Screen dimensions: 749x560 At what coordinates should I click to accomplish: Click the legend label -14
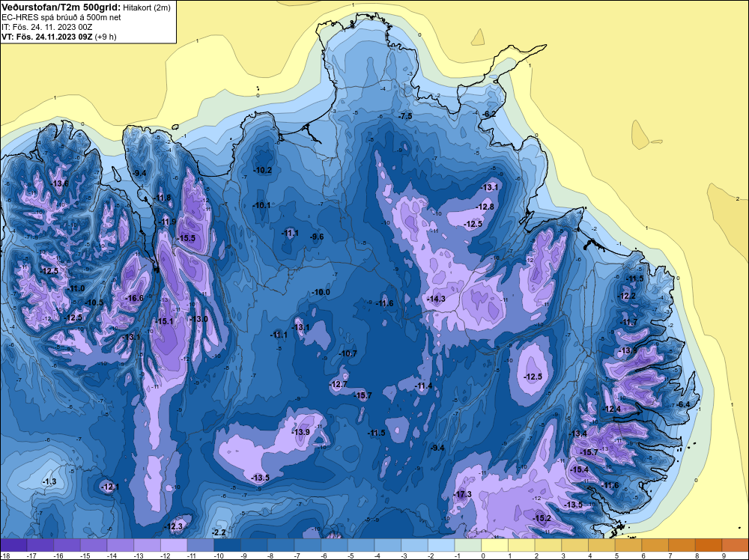point(112,556)
